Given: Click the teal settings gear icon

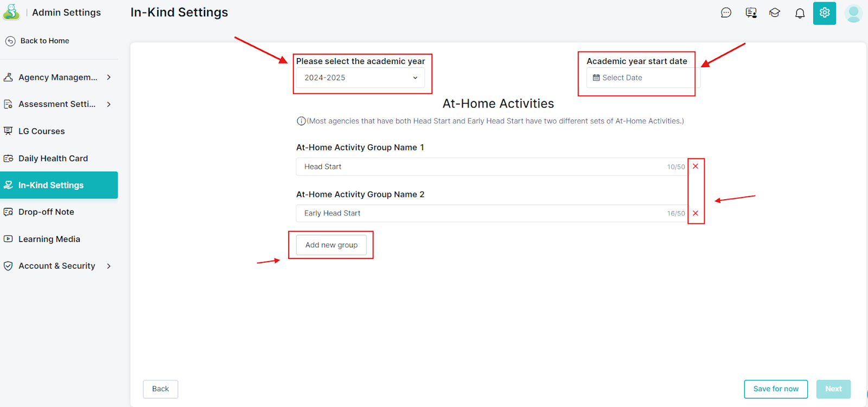Looking at the screenshot, I should pos(824,13).
